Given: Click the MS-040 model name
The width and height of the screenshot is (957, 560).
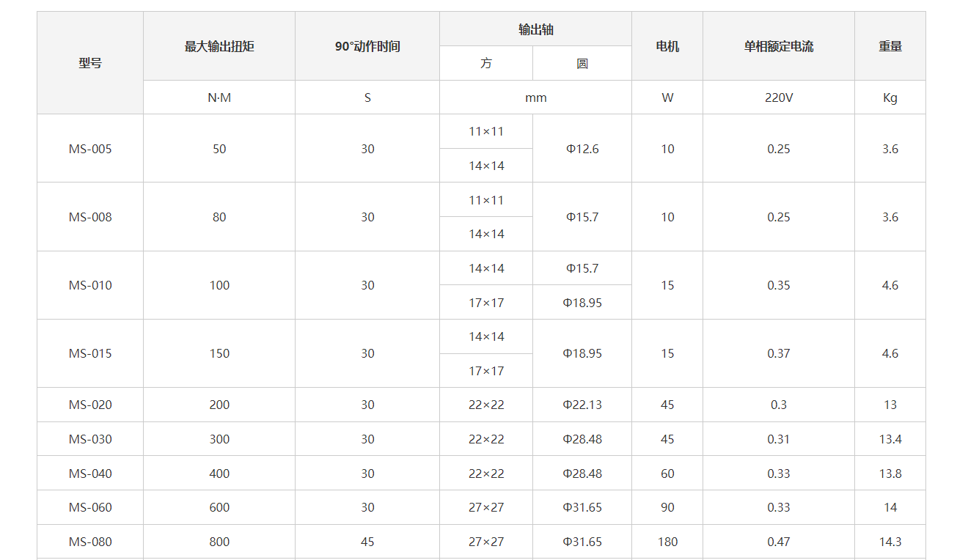Looking at the screenshot, I should (90, 474).
